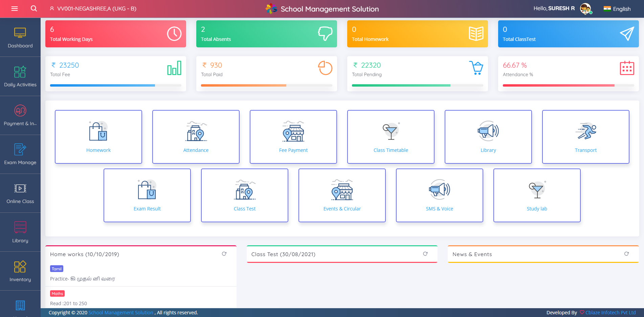Click the search magnifier icon
This screenshot has width=644, height=317.
click(x=34, y=8)
